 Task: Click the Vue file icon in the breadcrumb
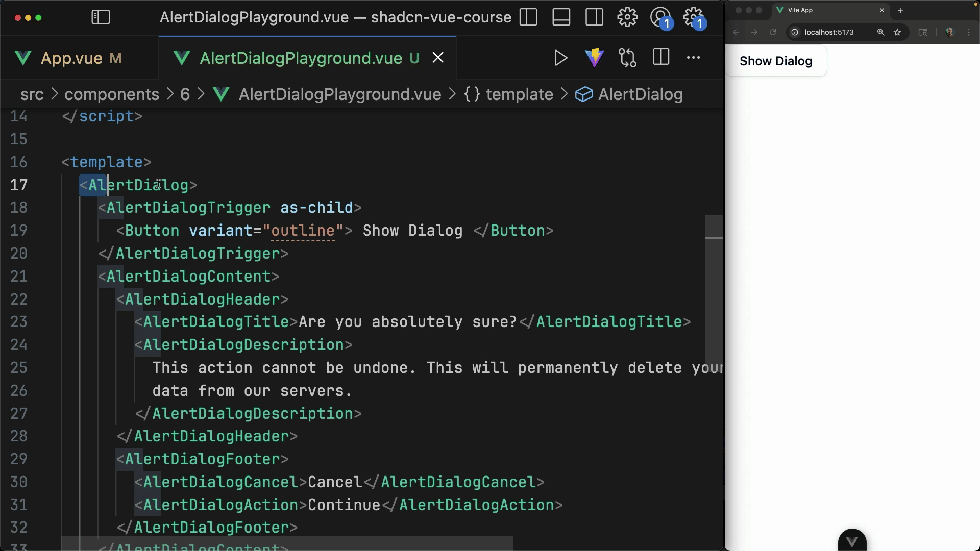221,94
